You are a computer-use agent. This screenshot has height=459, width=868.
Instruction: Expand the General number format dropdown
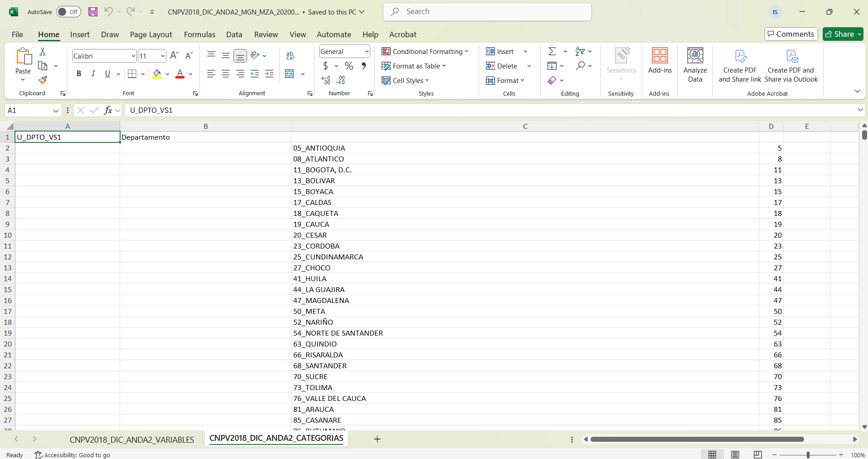[366, 52]
